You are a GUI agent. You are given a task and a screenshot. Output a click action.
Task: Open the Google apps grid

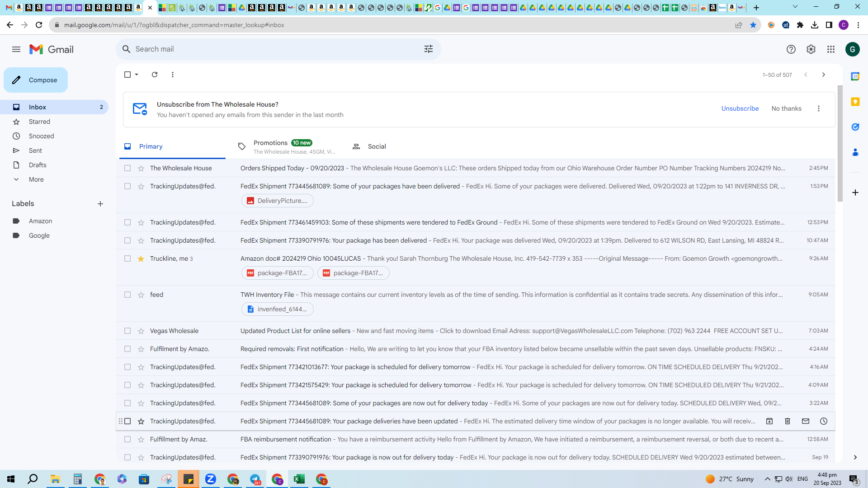831,49
